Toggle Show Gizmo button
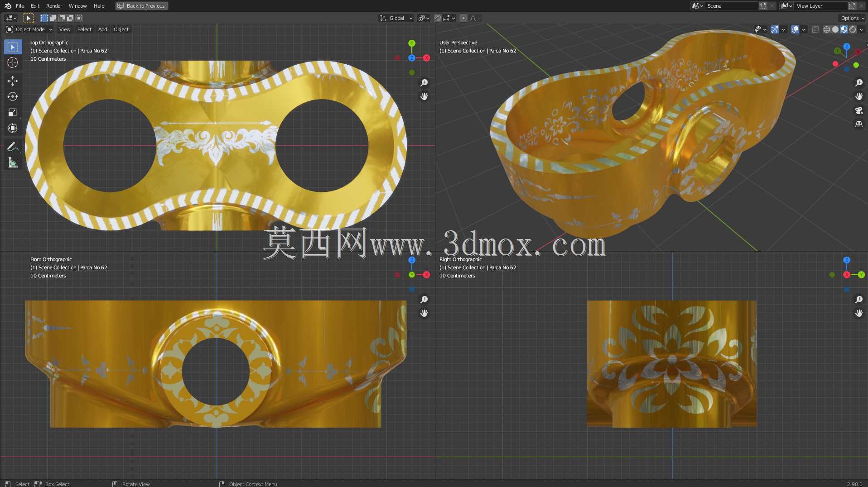 775,29
